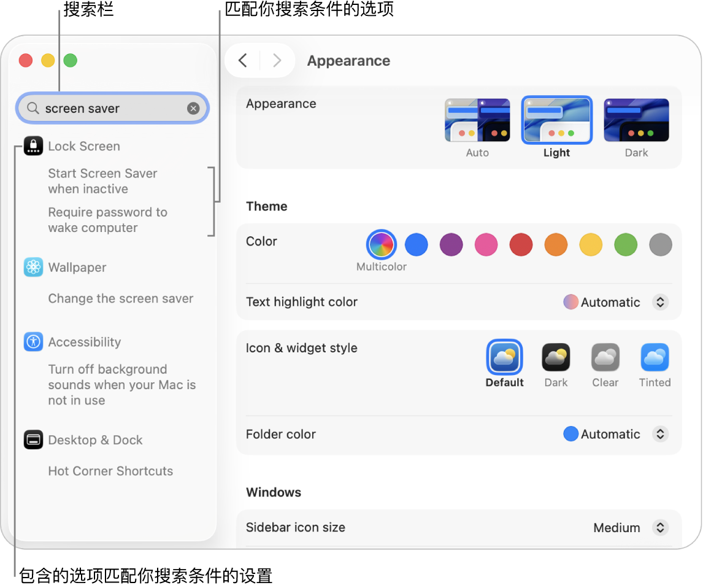
Task: Open the Sidebar icon size dropdown
Action: (660, 527)
